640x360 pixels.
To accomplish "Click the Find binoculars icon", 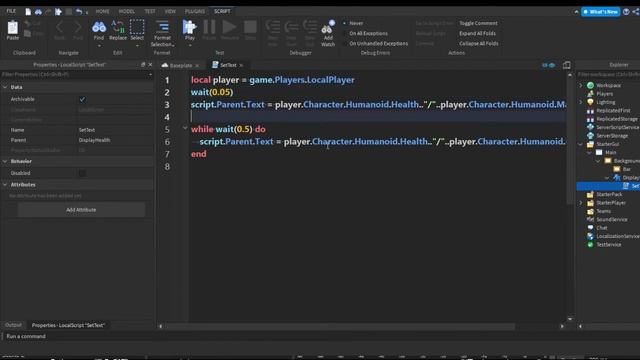I will click(x=99, y=27).
